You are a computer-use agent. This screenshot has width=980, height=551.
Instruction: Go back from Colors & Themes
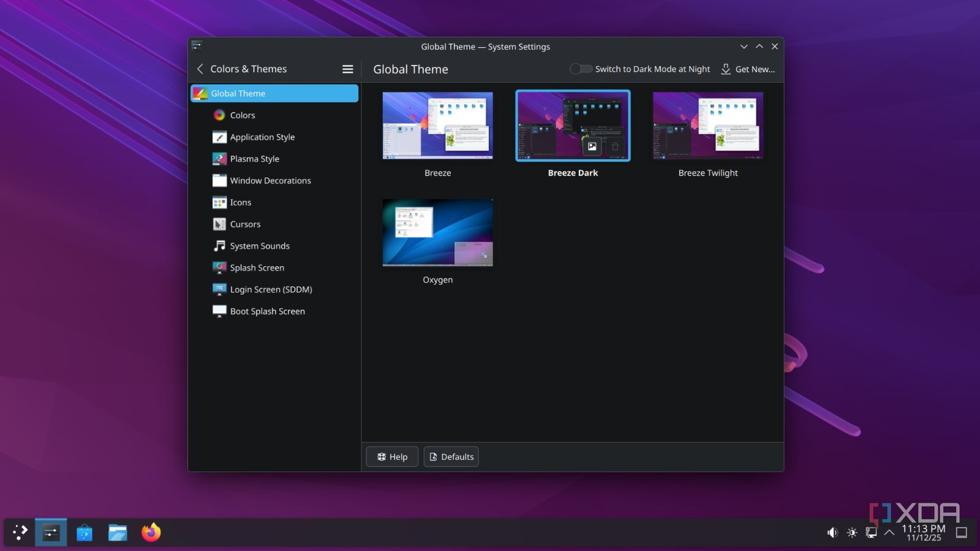[x=200, y=69]
